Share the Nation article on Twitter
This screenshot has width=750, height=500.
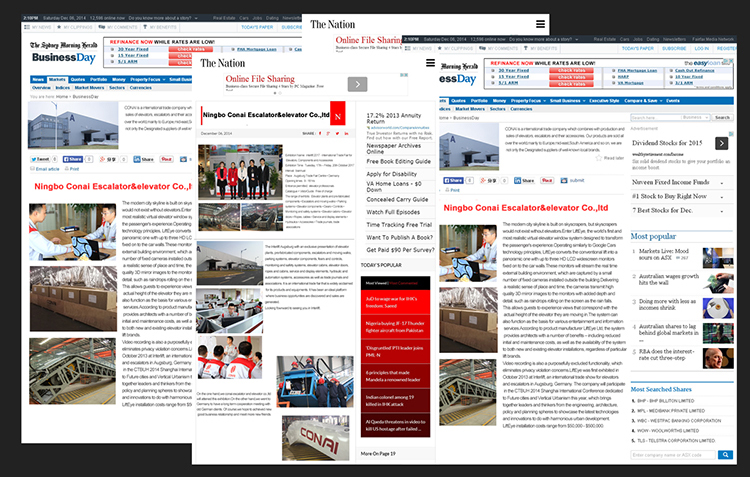tap(337, 133)
